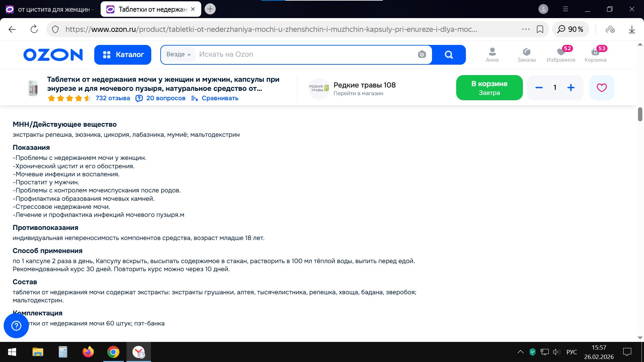This screenshot has height=362, width=644.
Task: Open the Каталог catalog menu
Action: [123, 55]
